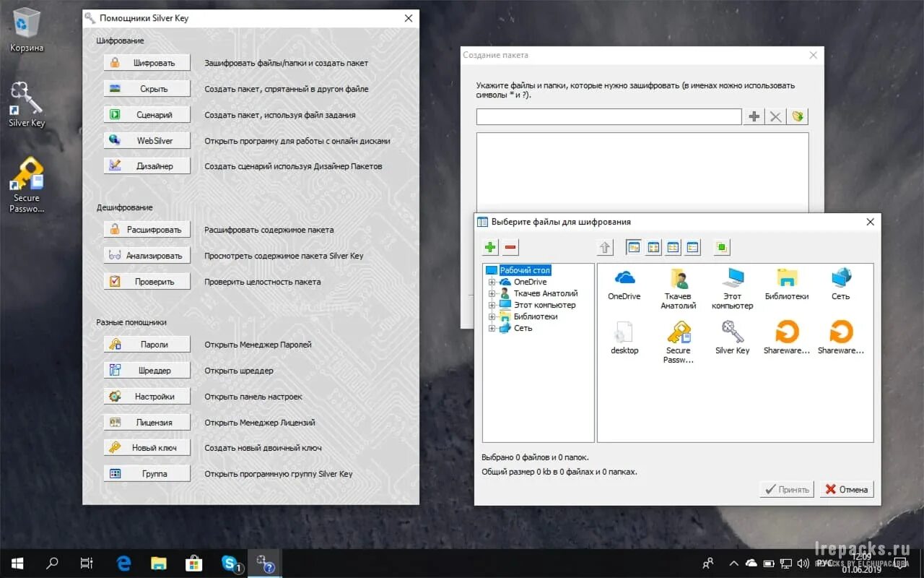Click browse folder icon in Создание пакета window
The width and height of the screenshot is (924, 578).
(x=797, y=116)
